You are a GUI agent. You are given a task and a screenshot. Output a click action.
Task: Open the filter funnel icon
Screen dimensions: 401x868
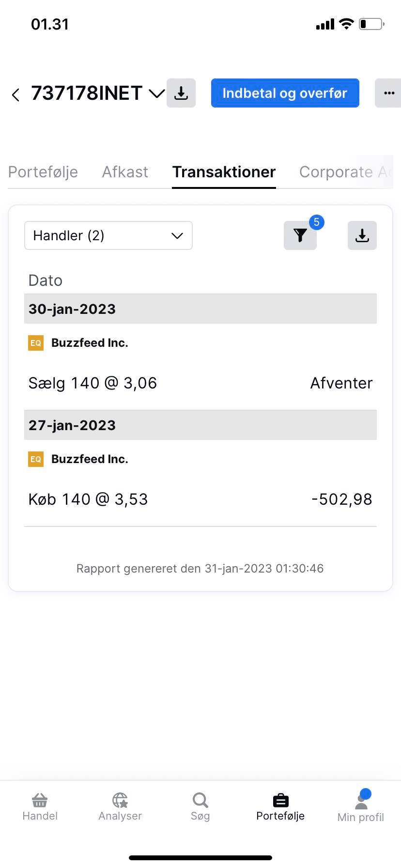300,235
